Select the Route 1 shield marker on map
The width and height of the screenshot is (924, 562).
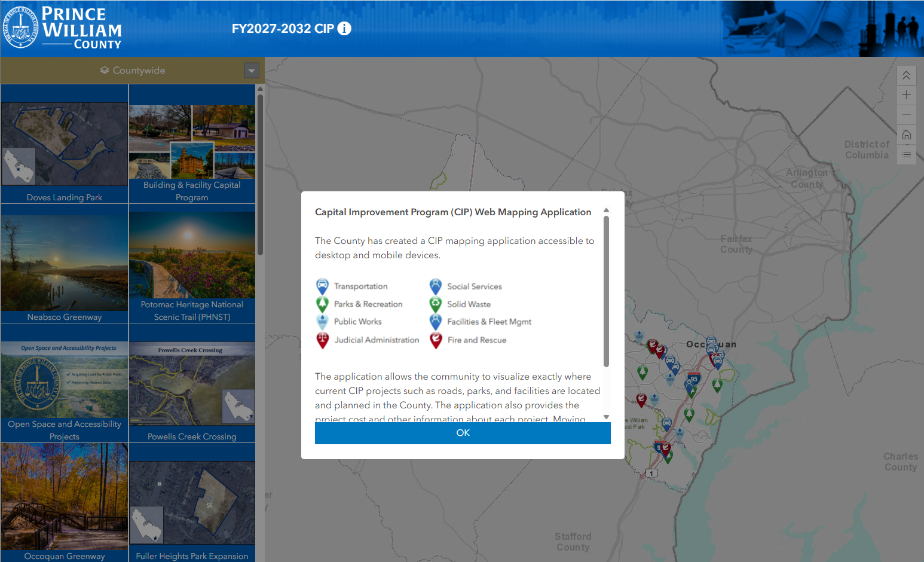coord(651,473)
